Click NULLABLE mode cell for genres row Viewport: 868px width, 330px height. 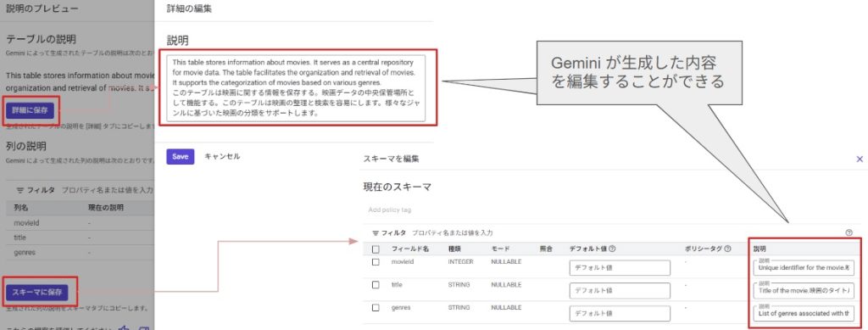pyautogui.click(x=506, y=307)
